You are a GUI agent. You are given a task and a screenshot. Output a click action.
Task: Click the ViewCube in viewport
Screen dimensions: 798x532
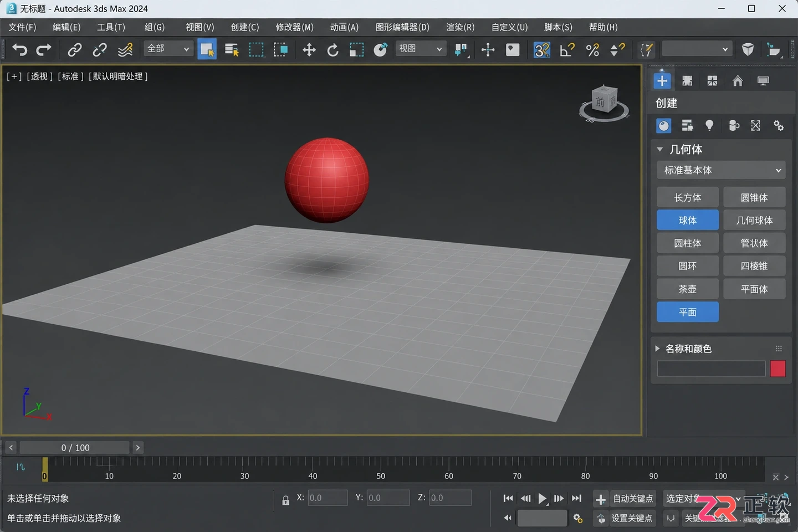click(604, 102)
